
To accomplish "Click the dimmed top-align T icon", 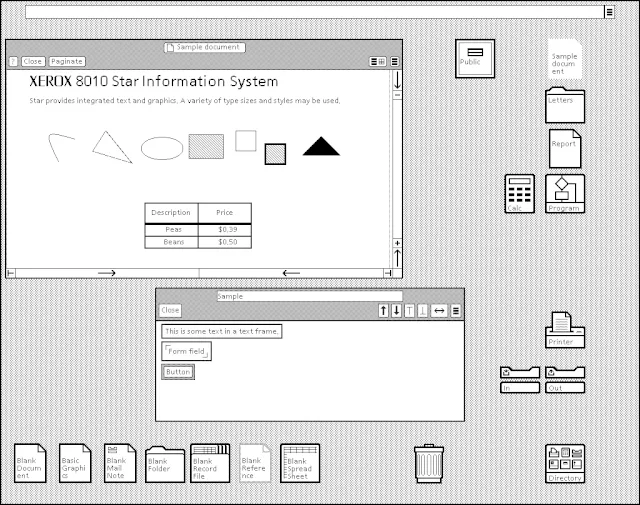I will [409, 311].
